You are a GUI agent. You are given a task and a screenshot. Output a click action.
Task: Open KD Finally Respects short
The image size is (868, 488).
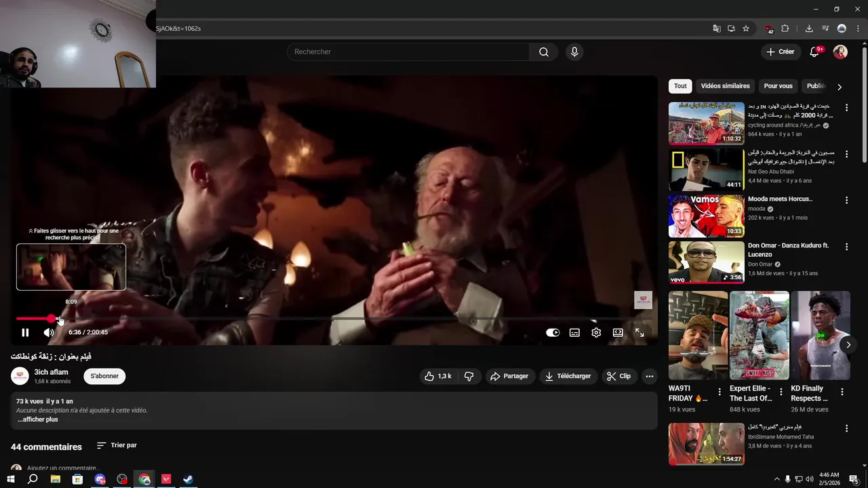point(821,335)
